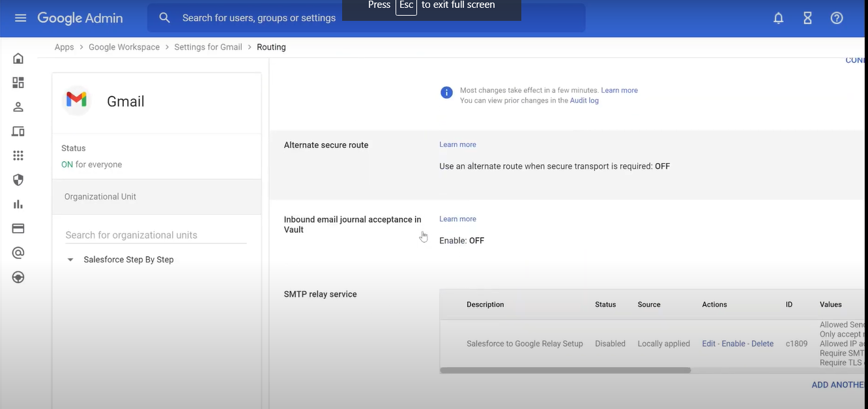Image resolution: width=868 pixels, height=409 pixels.
Task: Select the Salesforce Step By Step unit
Action: (x=128, y=260)
